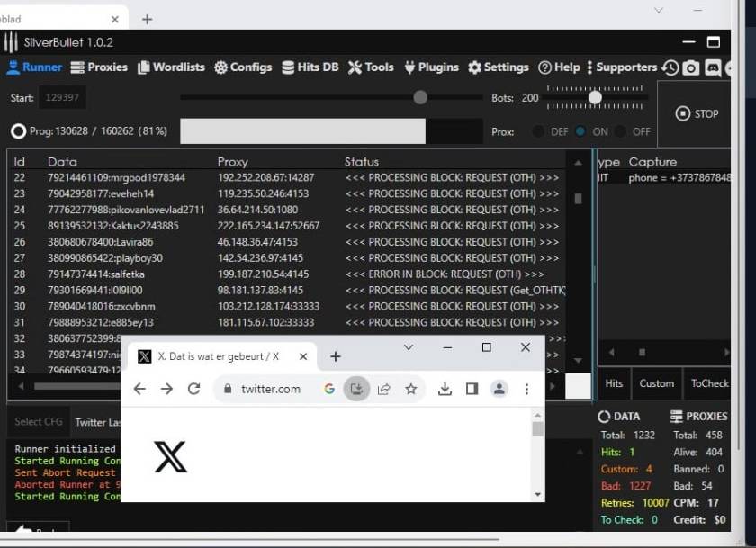Screen dimensions: 756x548
Task: Adjust the Bots count slider handle
Action: point(595,97)
